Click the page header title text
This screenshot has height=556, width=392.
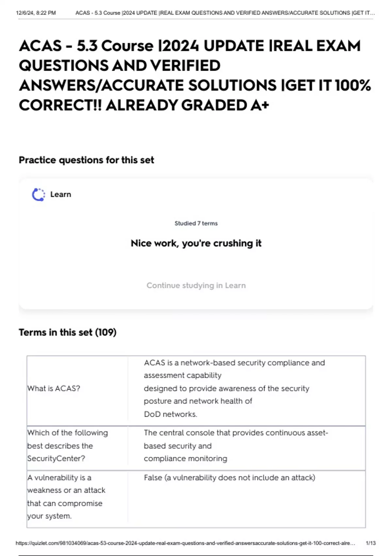225,13
